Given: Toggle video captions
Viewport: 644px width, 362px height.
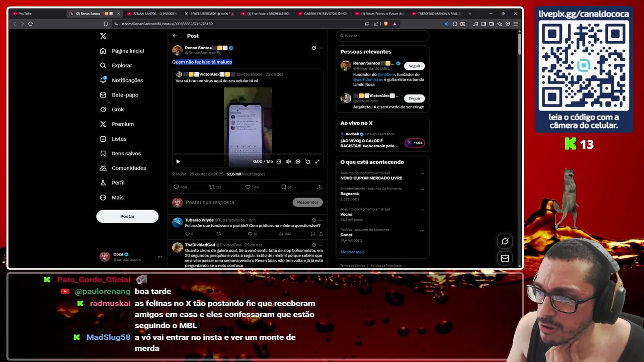Looking at the screenshot, I should pyautogui.click(x=279, y=161).
